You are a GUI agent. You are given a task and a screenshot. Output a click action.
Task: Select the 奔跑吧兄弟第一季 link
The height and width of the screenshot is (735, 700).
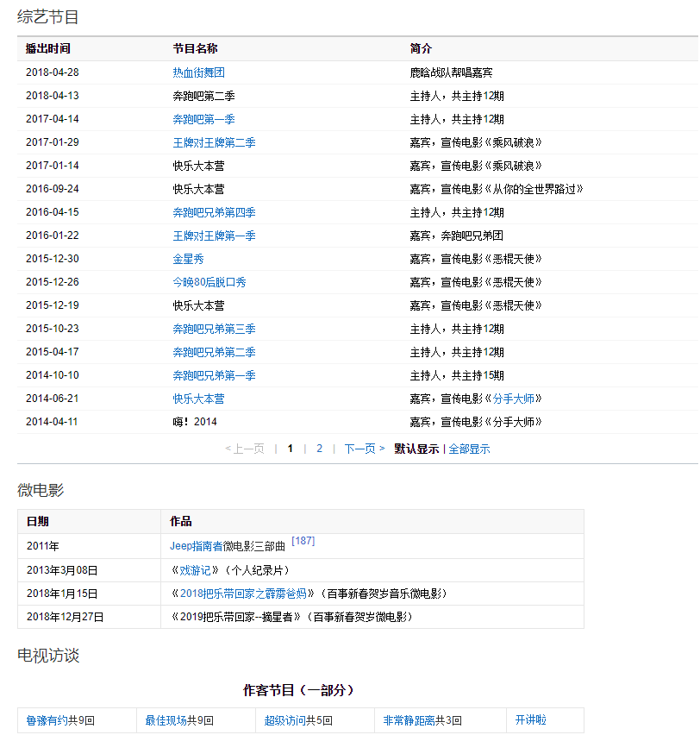tap(214, 375)
